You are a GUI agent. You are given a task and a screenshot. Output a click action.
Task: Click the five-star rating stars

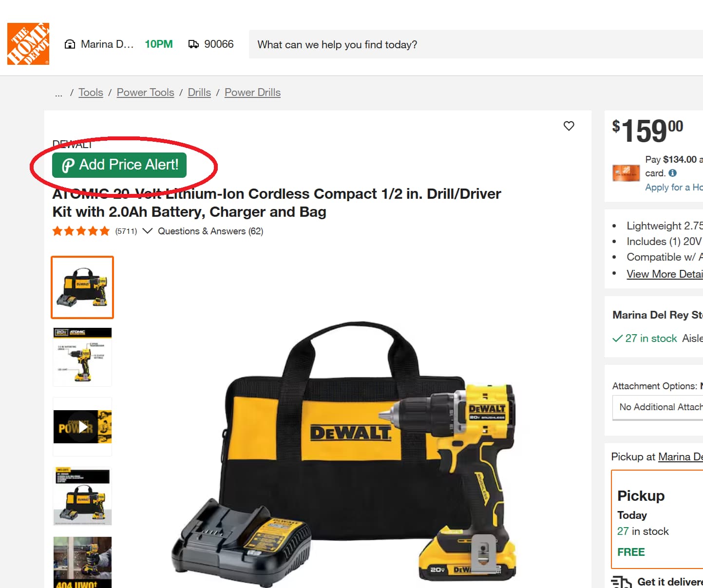[x=81, y=231]
